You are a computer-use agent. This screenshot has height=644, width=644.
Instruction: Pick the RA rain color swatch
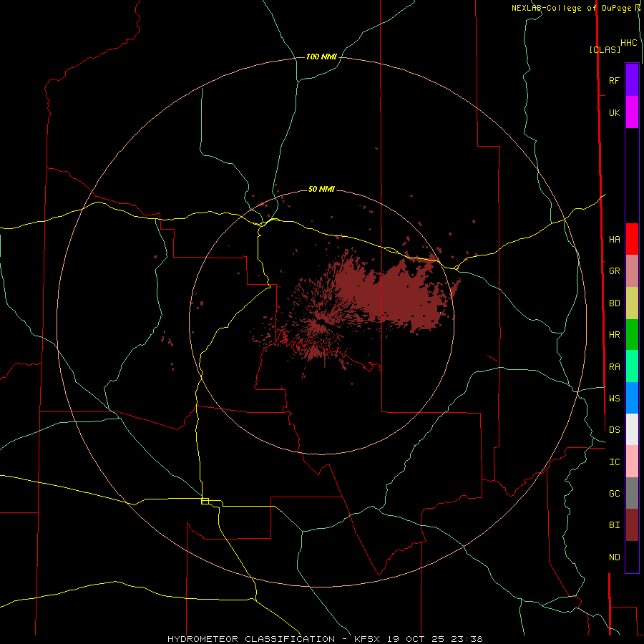[x=632, y=366]
